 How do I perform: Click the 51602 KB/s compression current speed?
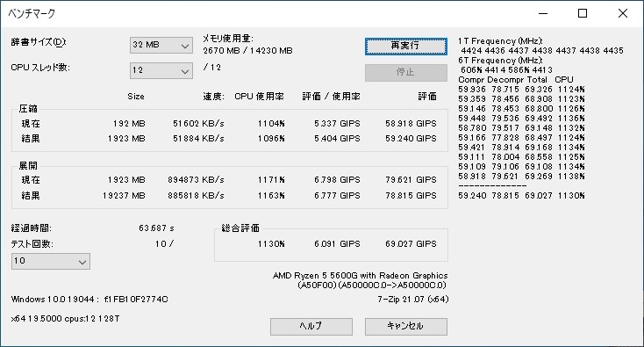[198, 124]
